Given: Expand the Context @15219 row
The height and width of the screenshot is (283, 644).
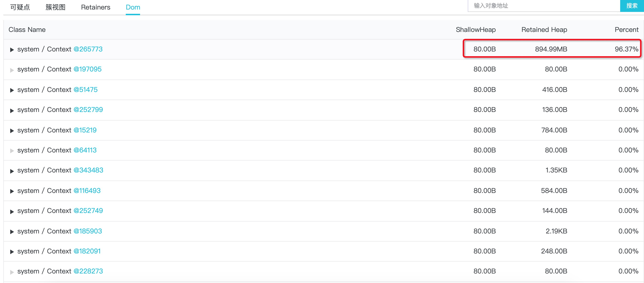Looking at the screenshot, I should 12,131.
